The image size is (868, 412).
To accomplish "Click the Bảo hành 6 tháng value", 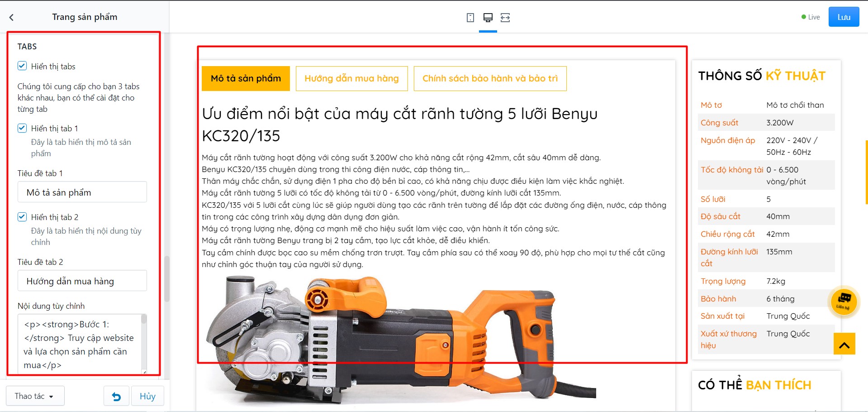I will 780,299.
